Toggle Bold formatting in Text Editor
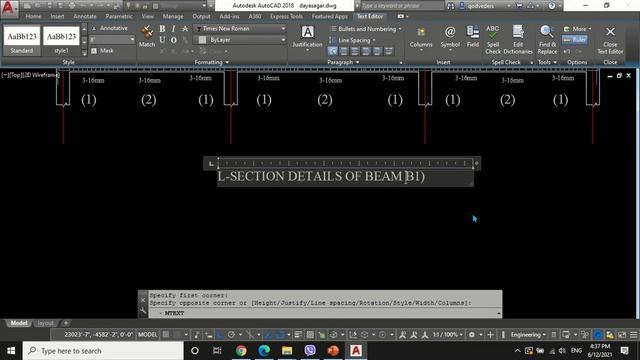 (162, 29)
